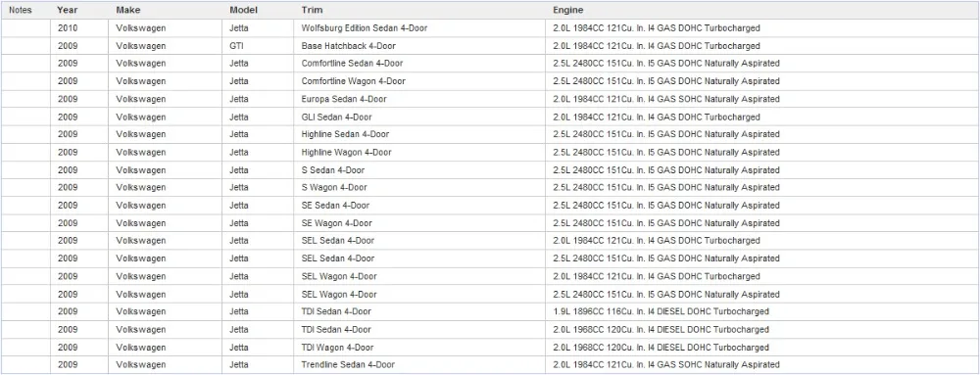Select the Base Hatchback 4-Door trim
Viewport: 980px width, 375px height.
click(348, 46)
